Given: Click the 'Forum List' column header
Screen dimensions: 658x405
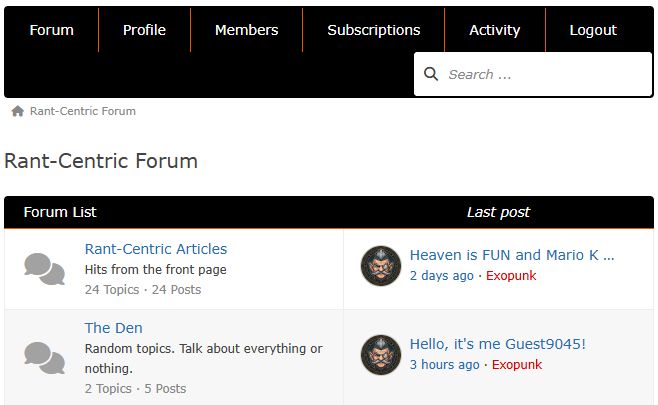Looking at the screenshot, I should 60,212.
